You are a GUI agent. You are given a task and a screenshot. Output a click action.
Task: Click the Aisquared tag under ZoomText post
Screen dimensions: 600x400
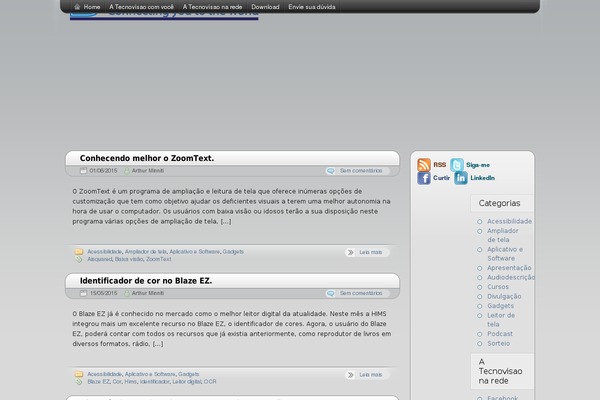point(99,259)
